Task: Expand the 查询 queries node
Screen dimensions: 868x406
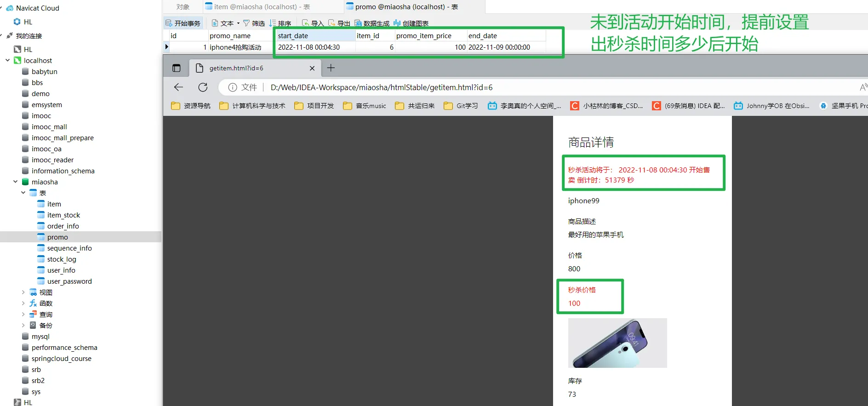Action: coord(23,315)
